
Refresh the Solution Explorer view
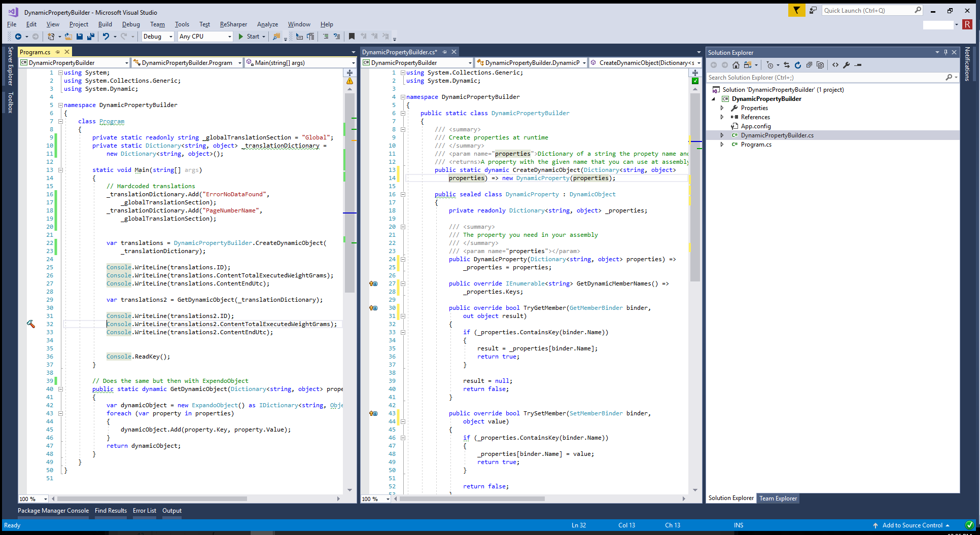pos(797,65)
